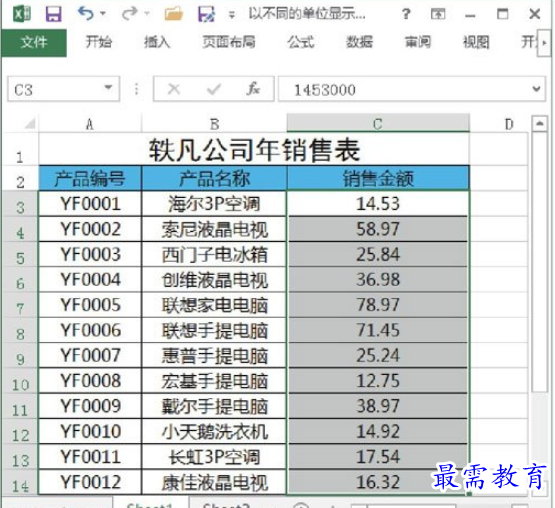Image resolution: width=555 pixels, height=508 pixels.
Task: Open the Help question mark
Action: pos(406,15)
